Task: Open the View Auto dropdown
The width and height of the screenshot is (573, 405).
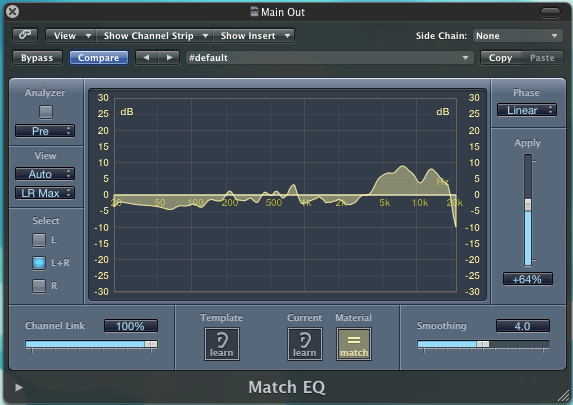Action: (45, 174)
